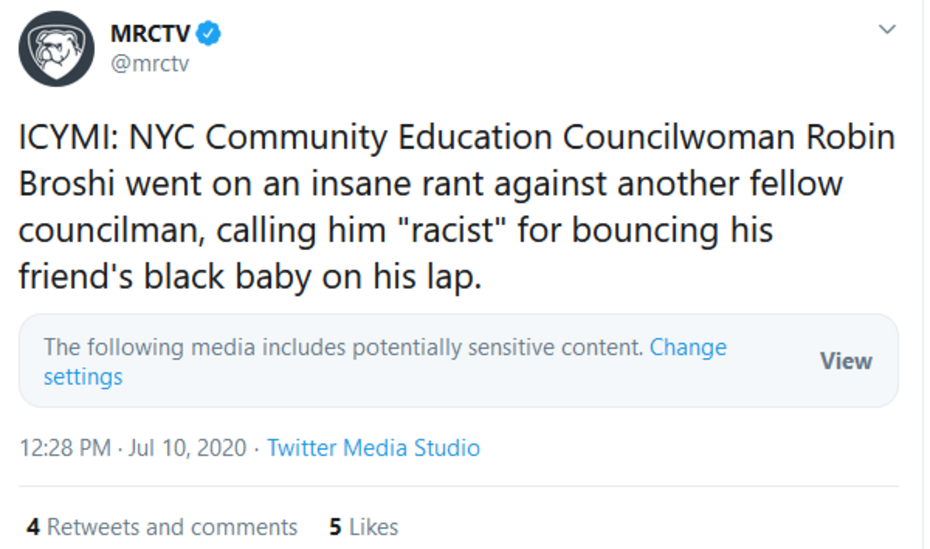
Task: Click the MRCTV bulldog profile avatar
Action: [56, 49]
